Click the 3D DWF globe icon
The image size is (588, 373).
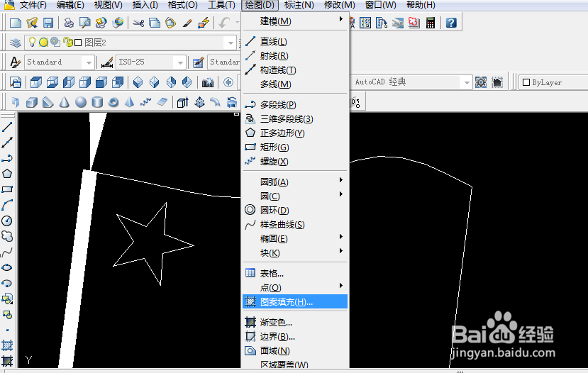(118, 23)
